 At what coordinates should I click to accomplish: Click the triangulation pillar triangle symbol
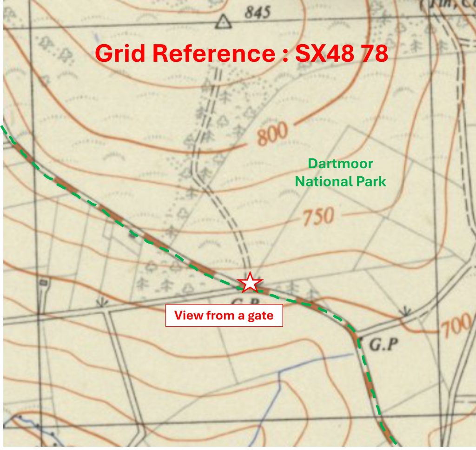(x=223, y=22)
